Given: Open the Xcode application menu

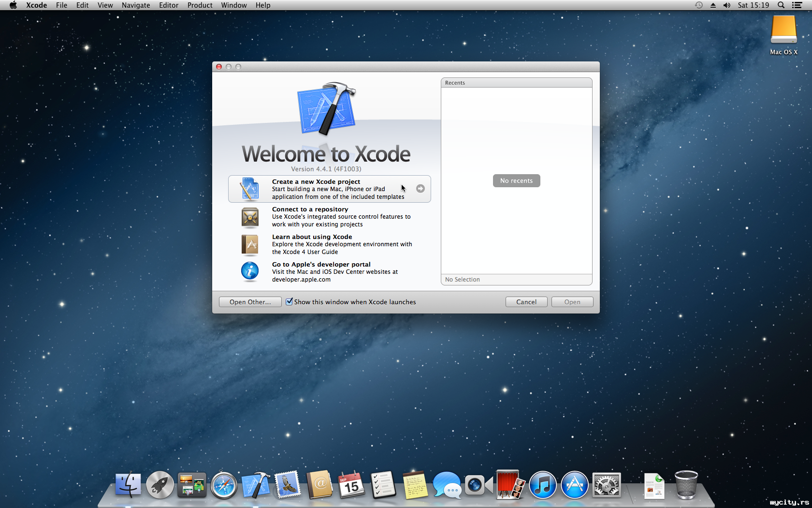Looking at the screenshot, I should (x=37, y=5).
